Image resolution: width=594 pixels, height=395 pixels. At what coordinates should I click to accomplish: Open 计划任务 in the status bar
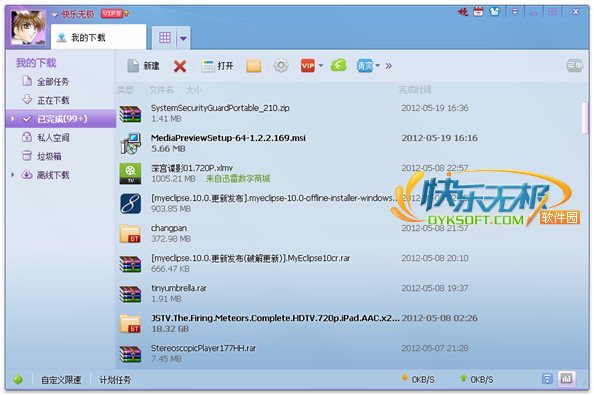pos(115,379)
